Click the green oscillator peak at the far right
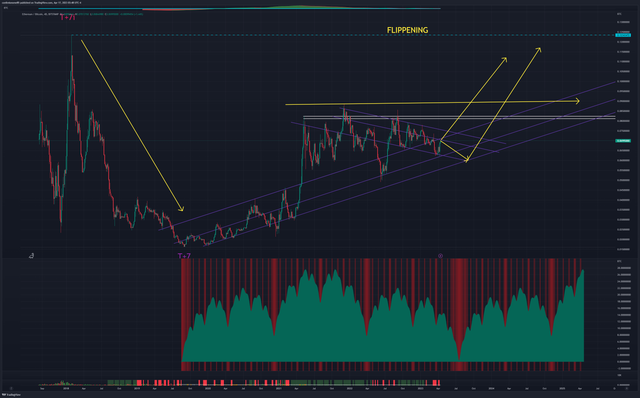 [582, 271]
